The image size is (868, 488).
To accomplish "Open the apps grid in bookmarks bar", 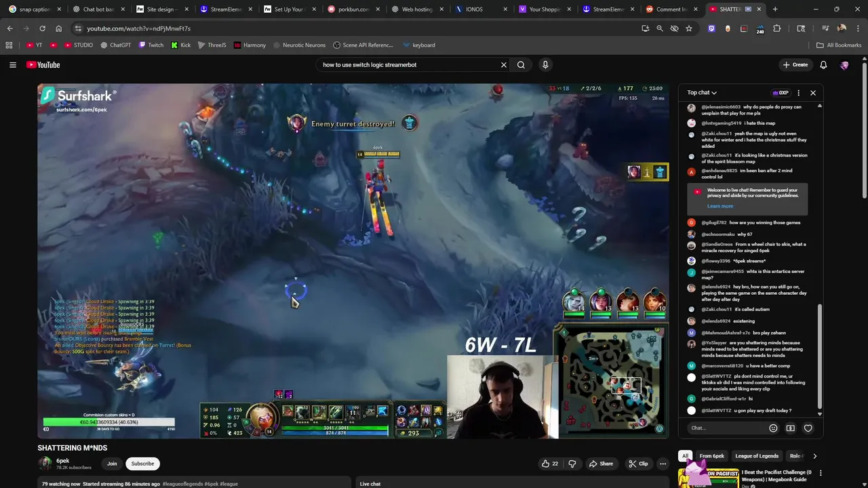I will point(9,45).
